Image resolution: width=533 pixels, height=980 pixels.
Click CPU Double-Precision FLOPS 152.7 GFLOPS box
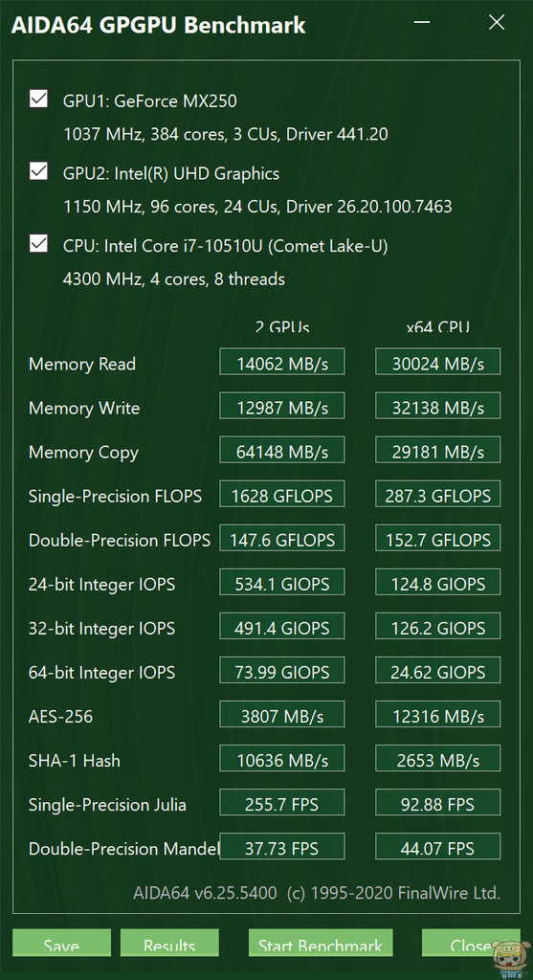pyautogui.click(x=437, y=538)
